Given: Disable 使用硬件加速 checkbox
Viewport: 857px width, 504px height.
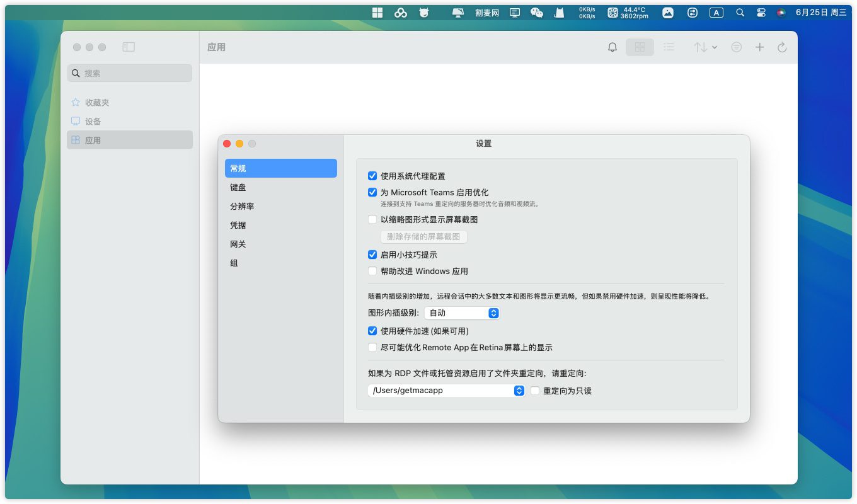Looking at the screenshot, I should click(x=372, y=331).
